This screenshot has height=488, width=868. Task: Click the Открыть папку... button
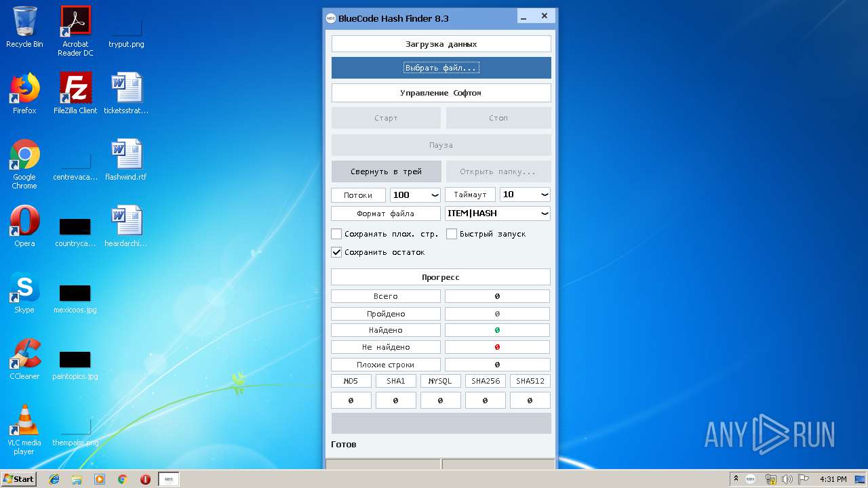pyautogui.click(x=498, y=171)
